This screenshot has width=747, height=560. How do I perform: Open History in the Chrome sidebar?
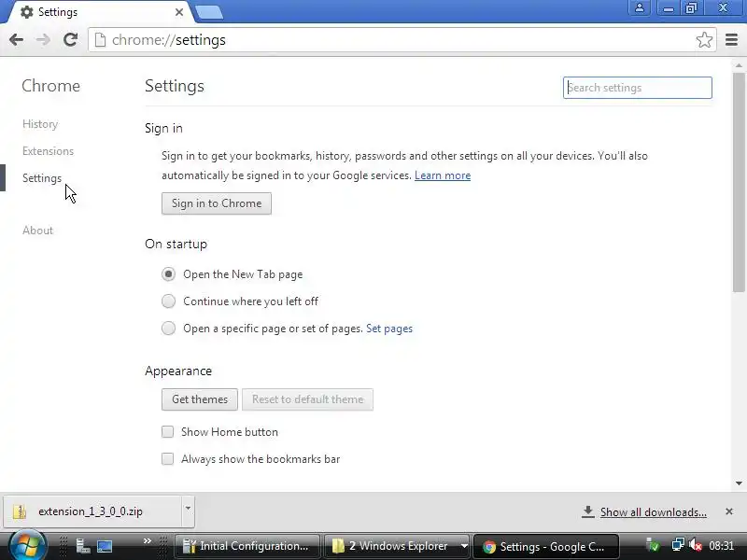(x=40, y=124)
